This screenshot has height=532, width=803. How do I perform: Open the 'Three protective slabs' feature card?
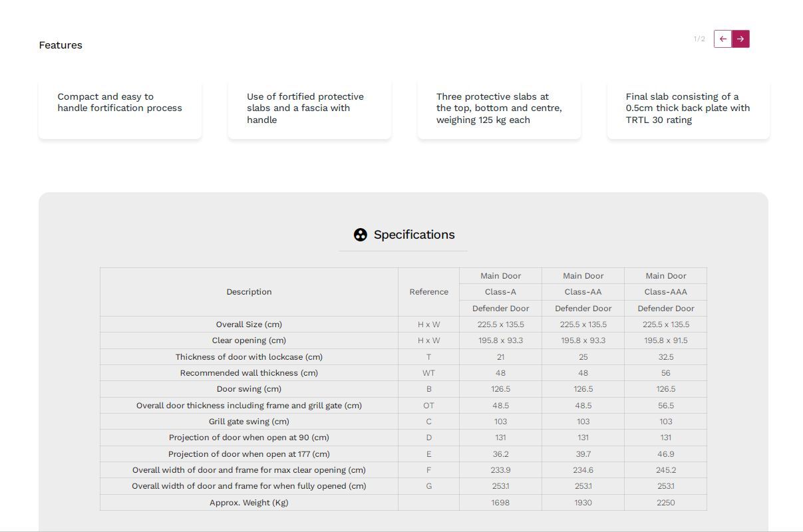499,109
